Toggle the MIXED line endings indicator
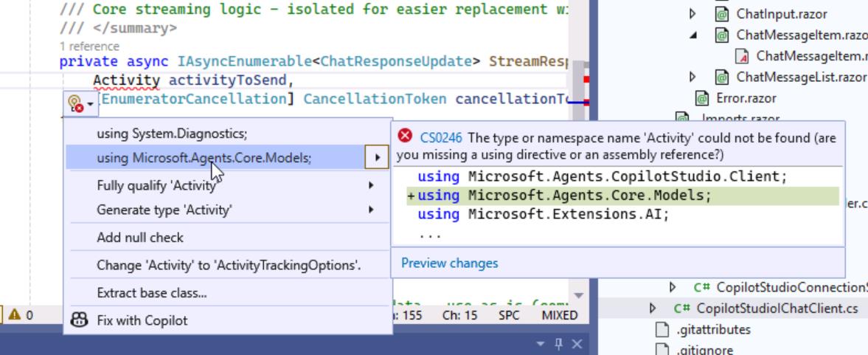Image resolution: width=868 pixels, height=355 pixels. tap(560, 315)
